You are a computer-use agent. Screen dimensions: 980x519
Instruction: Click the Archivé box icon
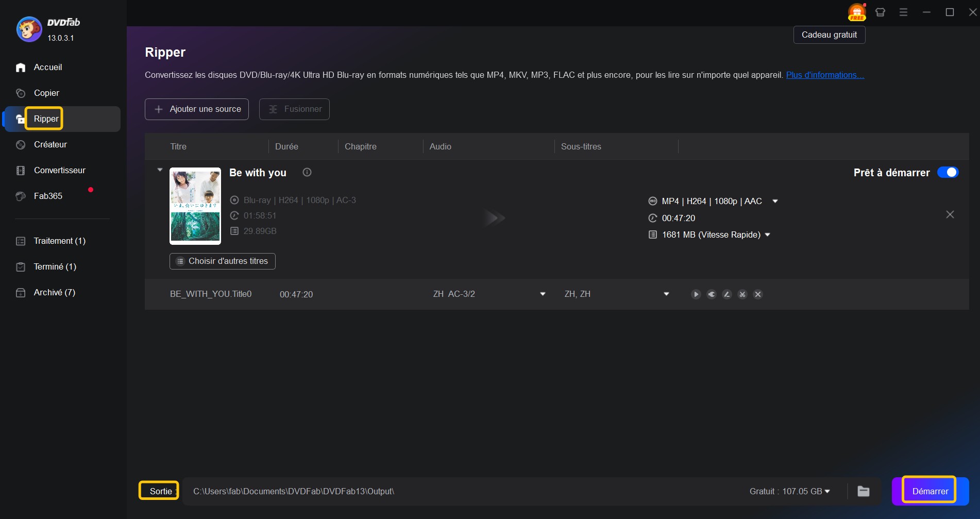point(21,293)
